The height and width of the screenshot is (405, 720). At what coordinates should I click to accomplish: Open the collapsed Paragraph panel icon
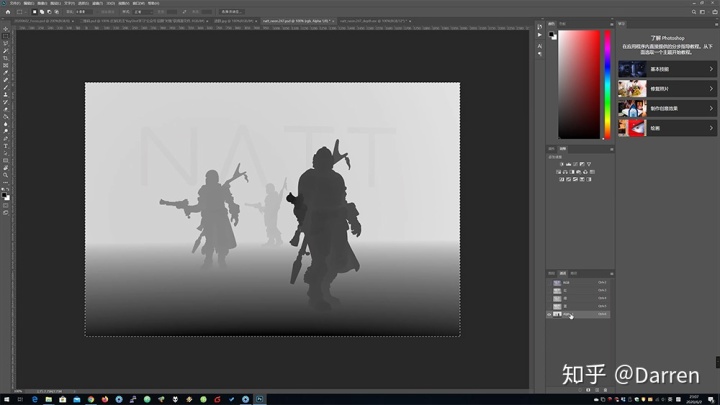point(540,54)
